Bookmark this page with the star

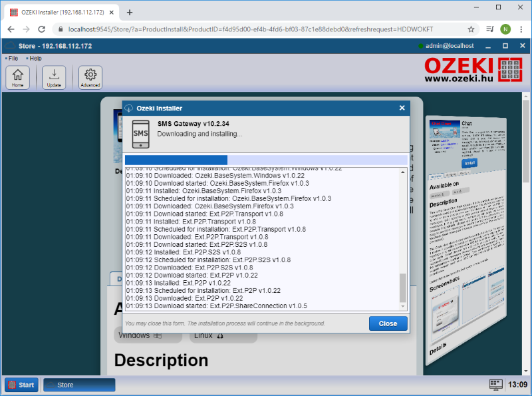(471, 29)
